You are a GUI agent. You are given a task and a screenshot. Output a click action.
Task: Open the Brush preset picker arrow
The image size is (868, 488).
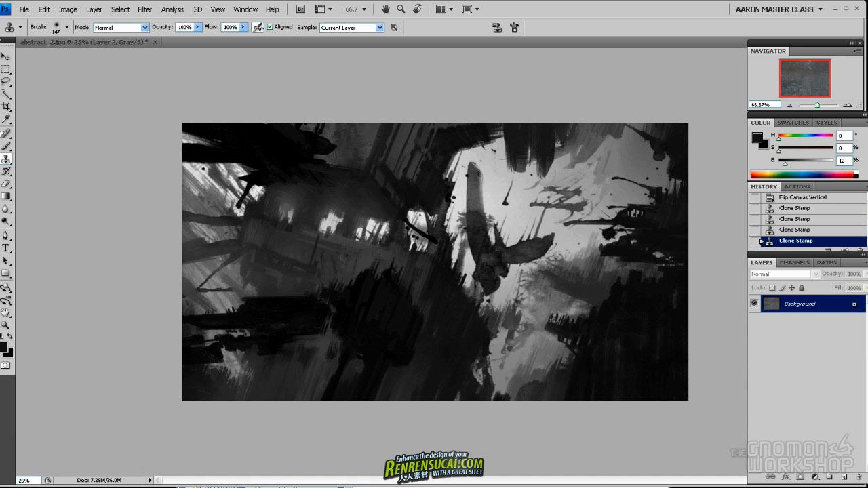pyautogui.click(x=66, y=27)
